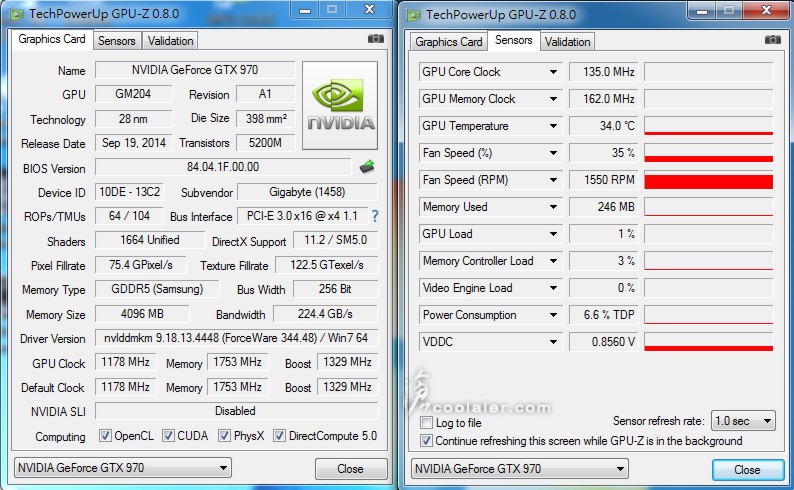
Task: Enable the Log to file checkbox
Action: point(426,423)
